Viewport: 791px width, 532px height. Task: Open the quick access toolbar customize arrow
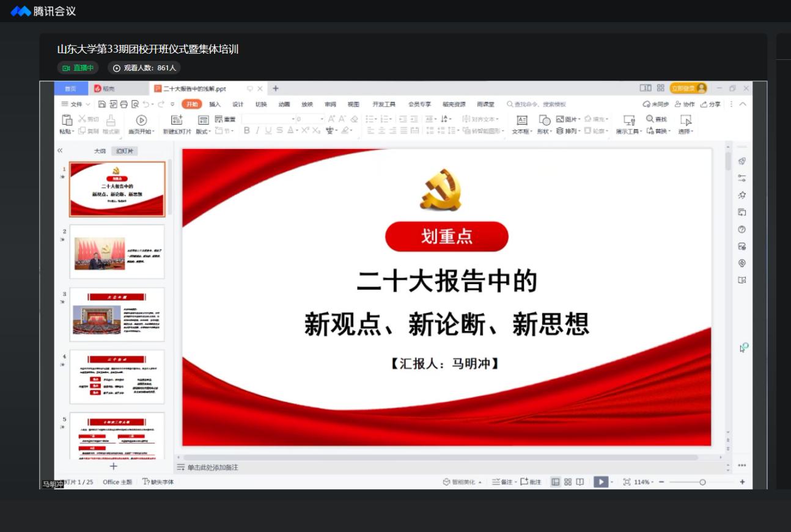(x=172, y=104)
